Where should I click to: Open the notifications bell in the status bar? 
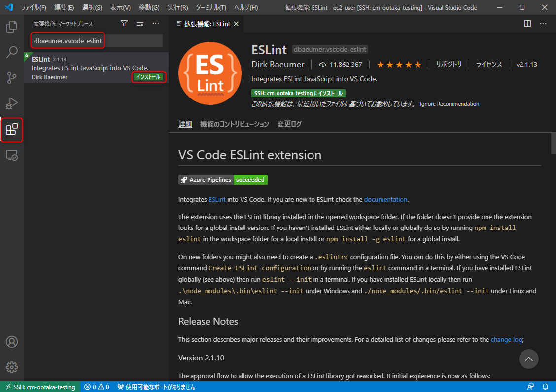(545, 387)
